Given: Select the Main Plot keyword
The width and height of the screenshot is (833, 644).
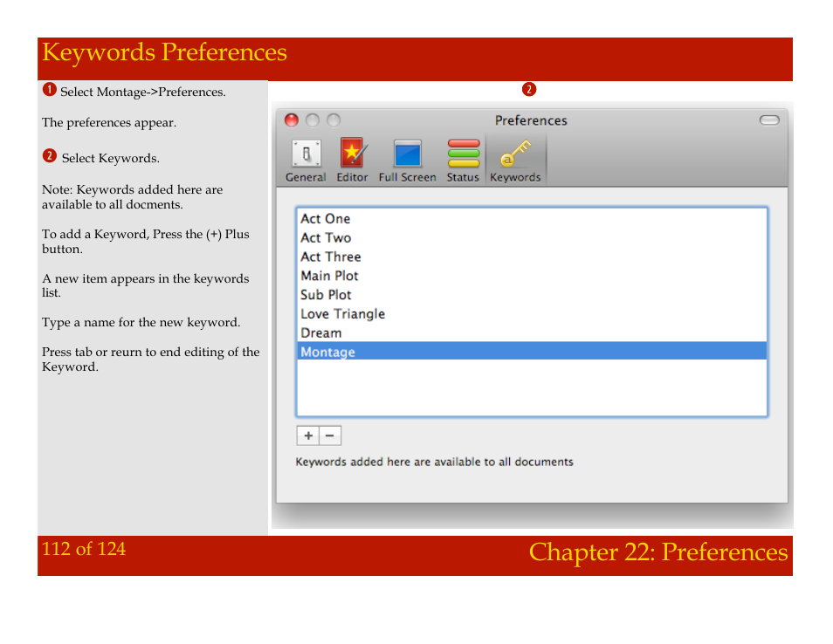Looking at the screenshot, I should (532, 276).
